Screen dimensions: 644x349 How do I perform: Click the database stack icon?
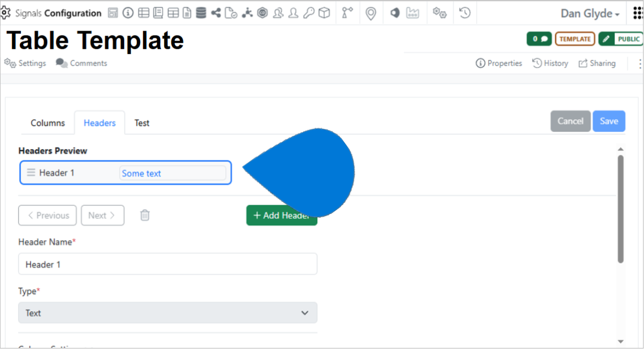tap(201, 13)
